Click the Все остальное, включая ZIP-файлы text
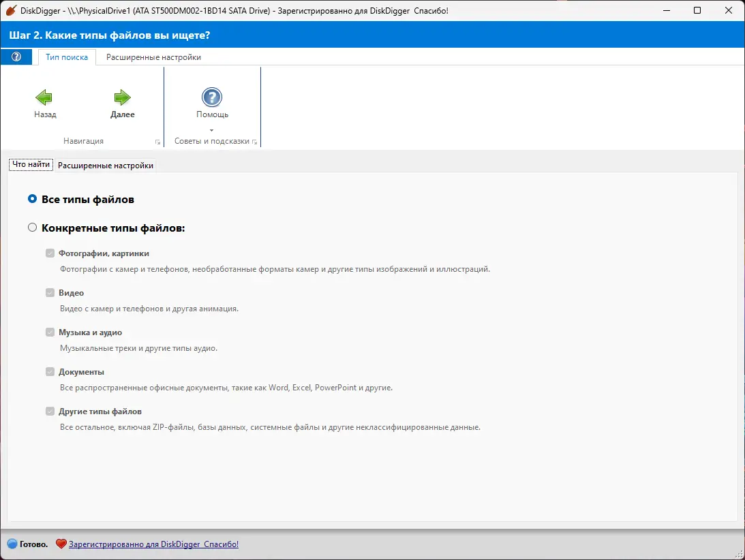Viewport: 745px width, 560px height. (x=270, y=426)
